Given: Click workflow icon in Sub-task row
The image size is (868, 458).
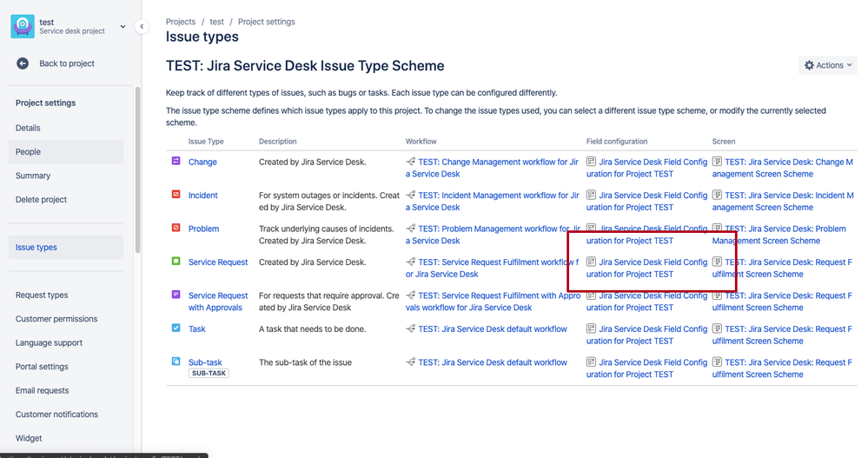Looking at the screenshot, I should click(410, 362).
